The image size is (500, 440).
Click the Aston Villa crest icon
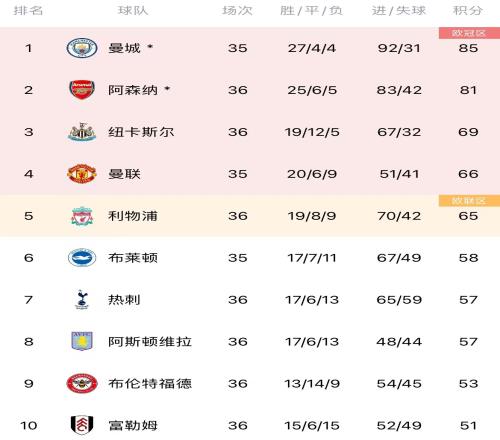[x=82, y=341]
